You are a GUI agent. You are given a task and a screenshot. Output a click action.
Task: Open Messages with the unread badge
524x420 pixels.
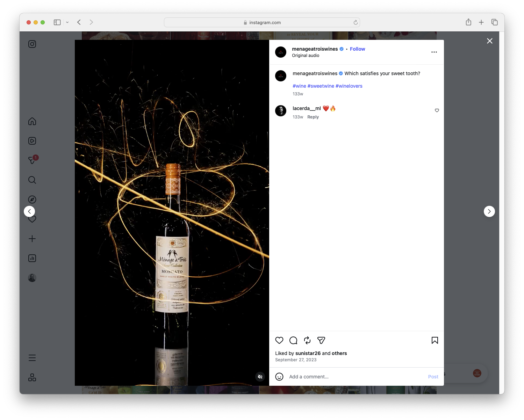(32, 160)
